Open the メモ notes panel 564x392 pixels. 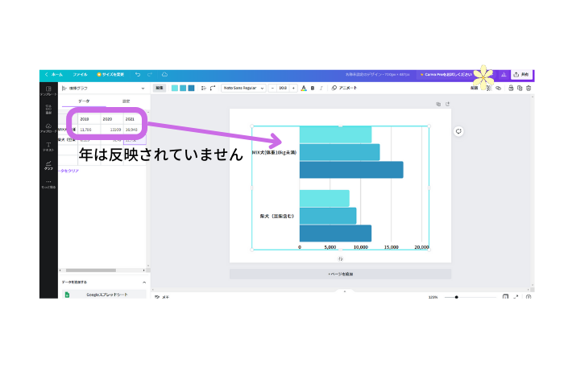click(x=162, y=297)
